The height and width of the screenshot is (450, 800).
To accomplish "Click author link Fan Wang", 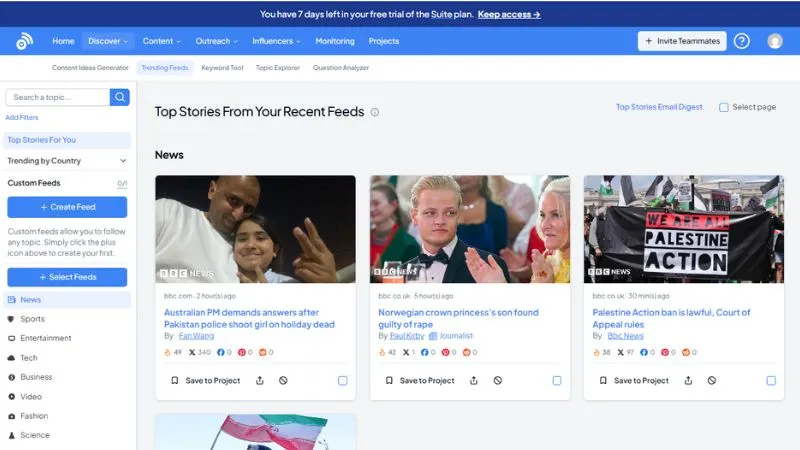I will pos(196,336).
